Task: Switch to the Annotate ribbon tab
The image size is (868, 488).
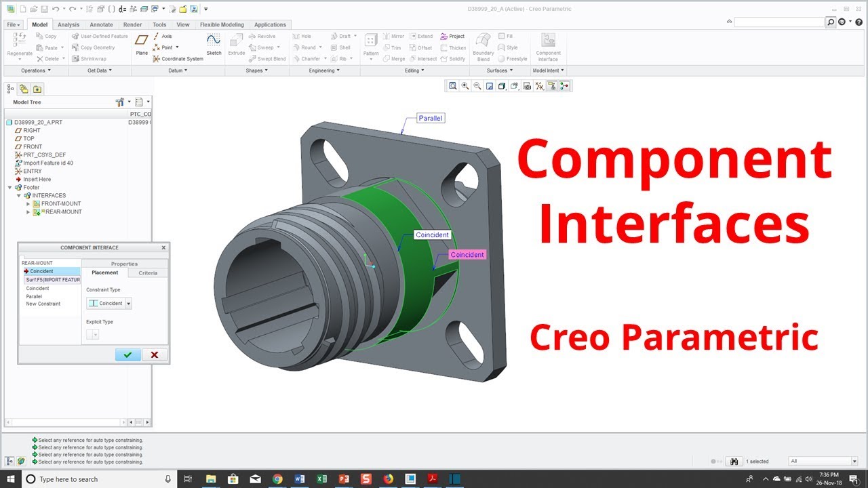Action: pos(101,24)
